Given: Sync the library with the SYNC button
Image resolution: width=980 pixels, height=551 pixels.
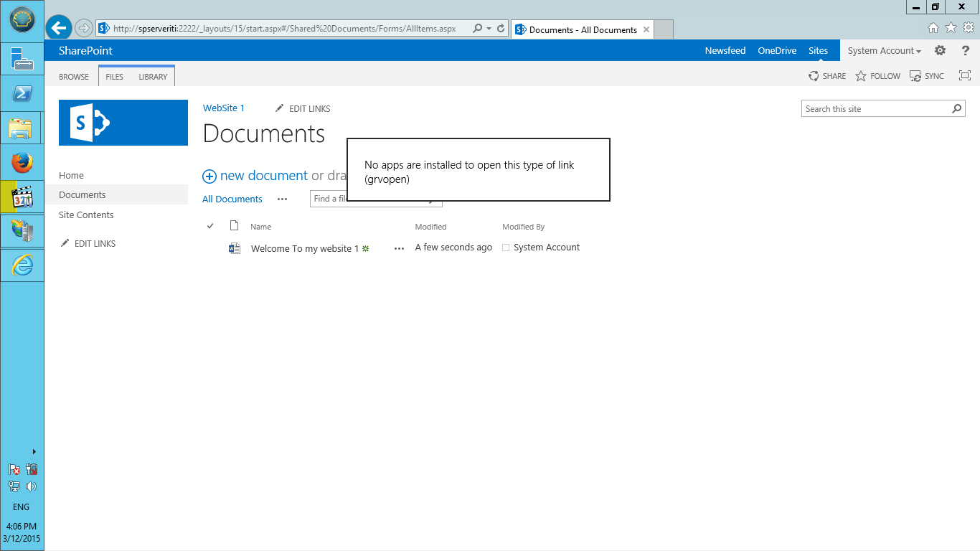Looking at the screenshot, I should click(927, 76).
